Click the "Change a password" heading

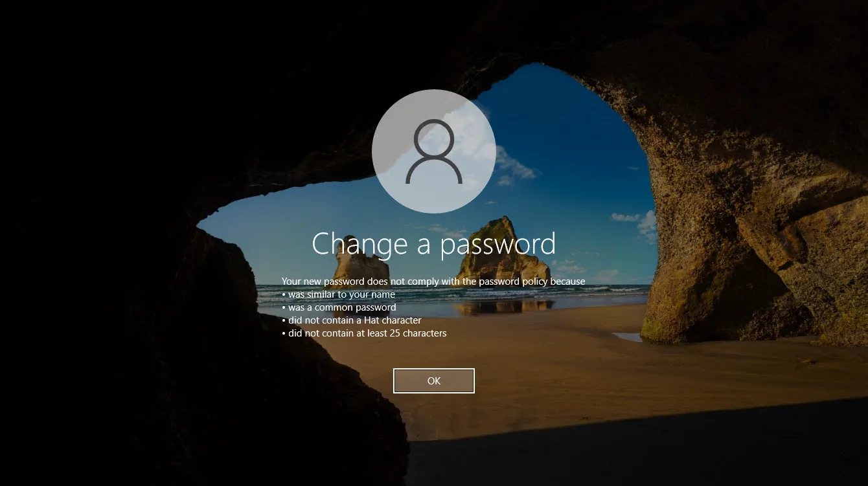[x=434, y=244]
